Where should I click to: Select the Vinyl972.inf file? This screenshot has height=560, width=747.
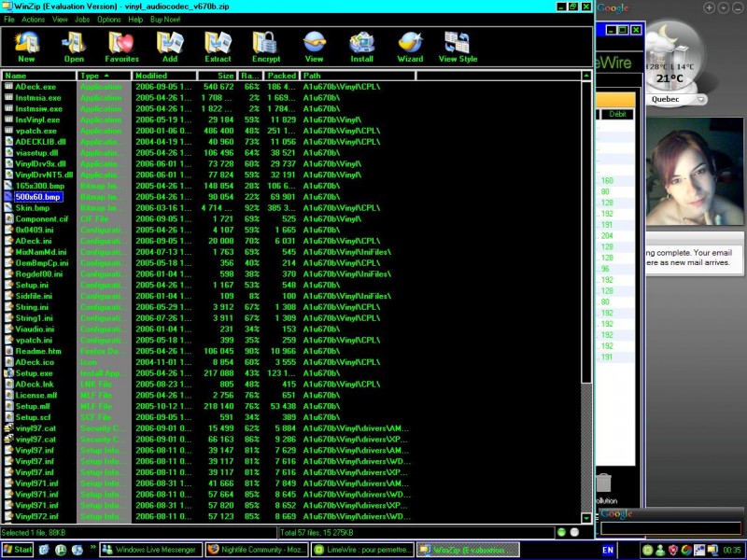click(36, 516)
